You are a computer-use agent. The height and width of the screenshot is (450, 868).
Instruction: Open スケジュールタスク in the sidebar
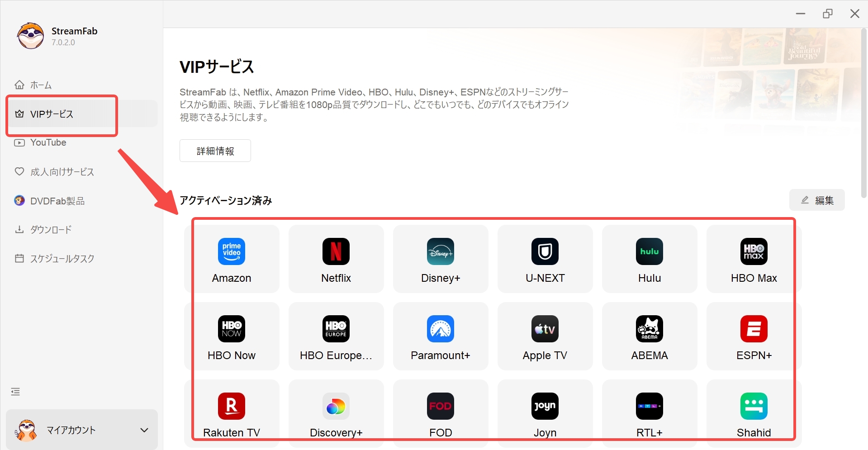coord(81,259)
